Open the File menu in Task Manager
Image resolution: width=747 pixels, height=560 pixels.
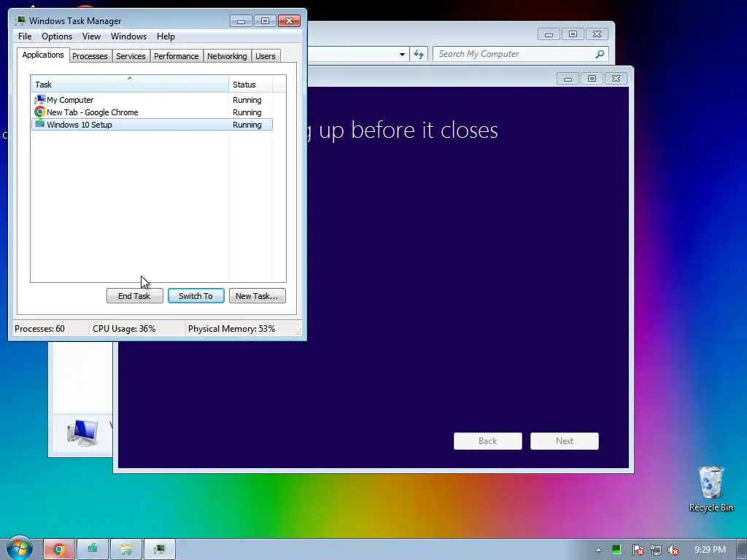pyautogui.click(x=25, y=36)
